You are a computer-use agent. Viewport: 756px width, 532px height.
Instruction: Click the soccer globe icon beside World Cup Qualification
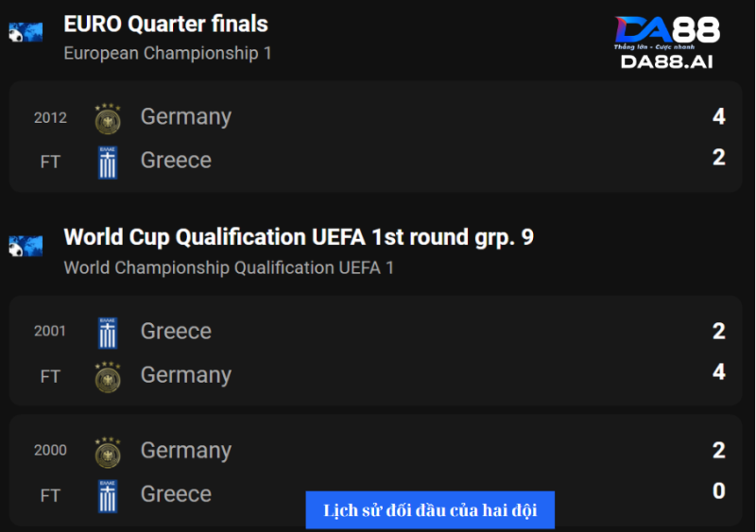pos(26,246)
